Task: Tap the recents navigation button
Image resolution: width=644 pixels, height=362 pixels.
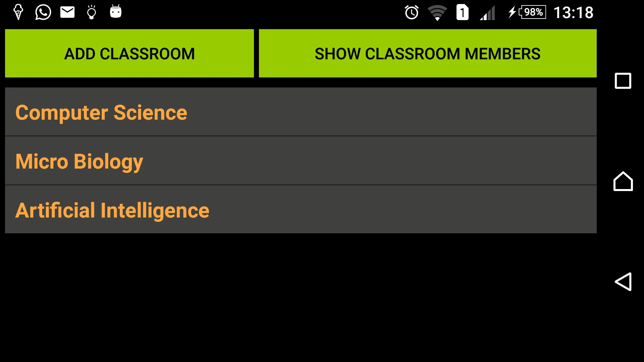Action: pyautogui.click(x=622, y=81)
